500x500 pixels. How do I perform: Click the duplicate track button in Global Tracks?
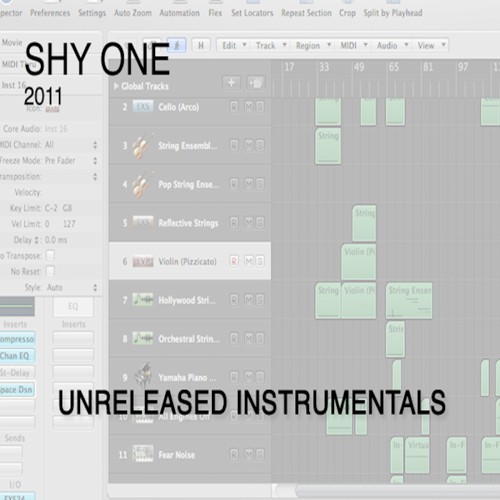click(255, 83)
